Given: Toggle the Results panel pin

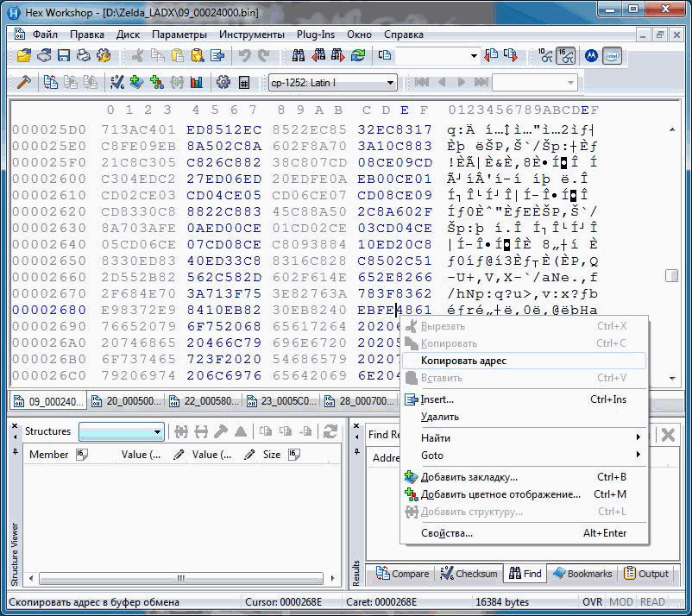Looking at the screenshot, I should (357, 451).
